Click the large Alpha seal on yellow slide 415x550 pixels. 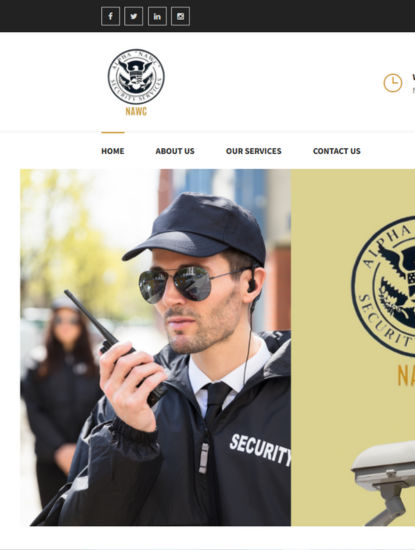tap(384, 287)
